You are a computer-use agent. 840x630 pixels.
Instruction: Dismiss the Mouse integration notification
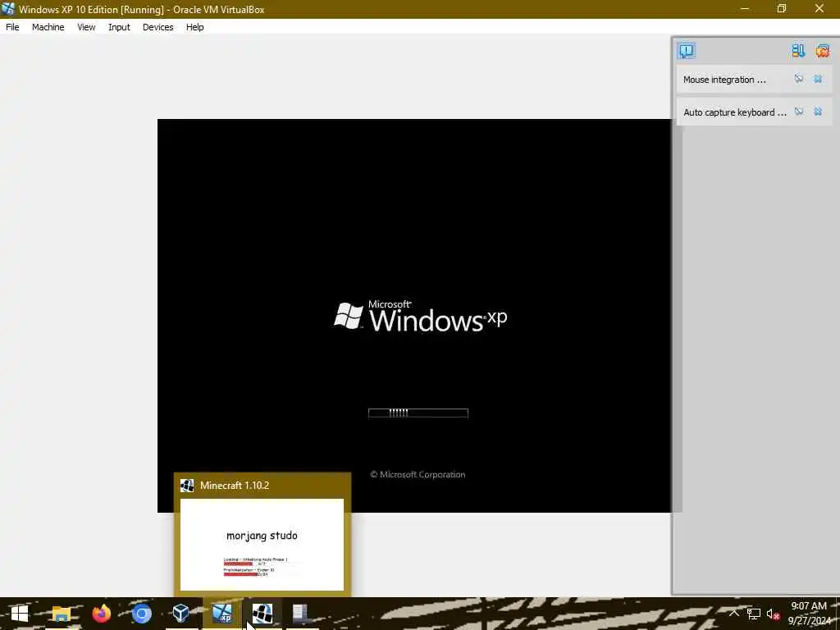click(x=818, y=80)
